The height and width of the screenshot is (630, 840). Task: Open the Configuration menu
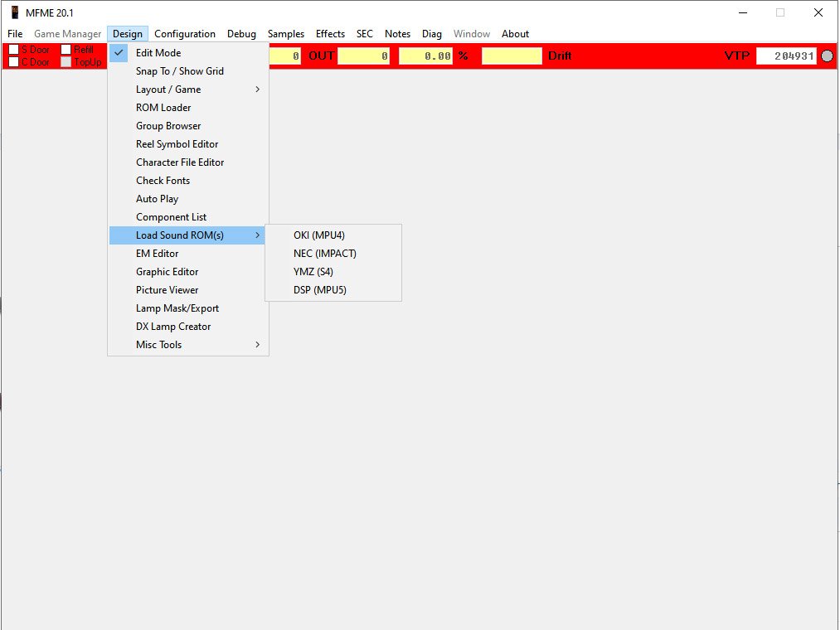(x=185, y=34)
